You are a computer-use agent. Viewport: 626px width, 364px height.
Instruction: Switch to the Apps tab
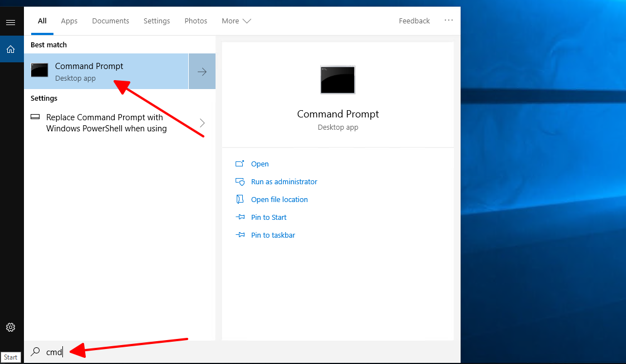point(69,21)
